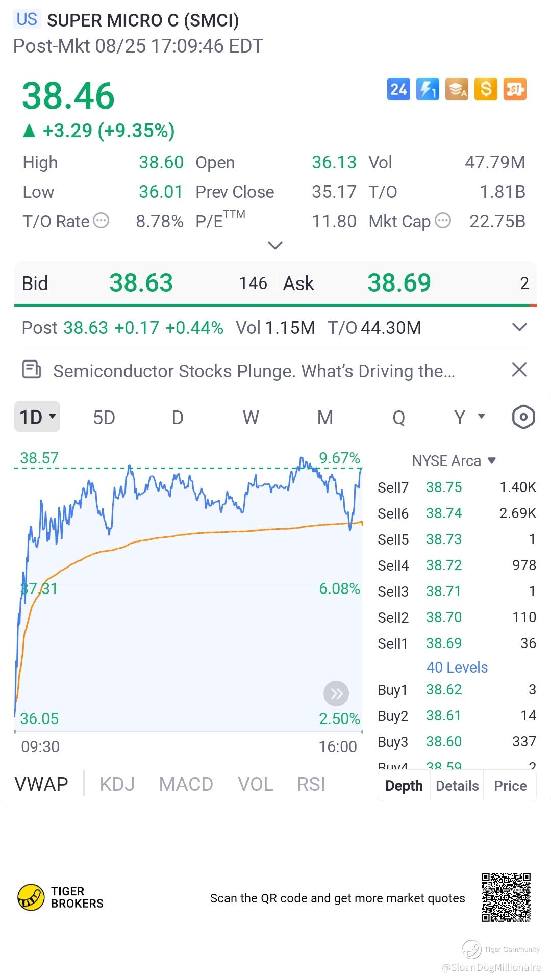Image resolution: width=551 pixels, height=980 pixels.
Task: Tap the chart fast-forward double arrow
Action: (x=336, y=693)
